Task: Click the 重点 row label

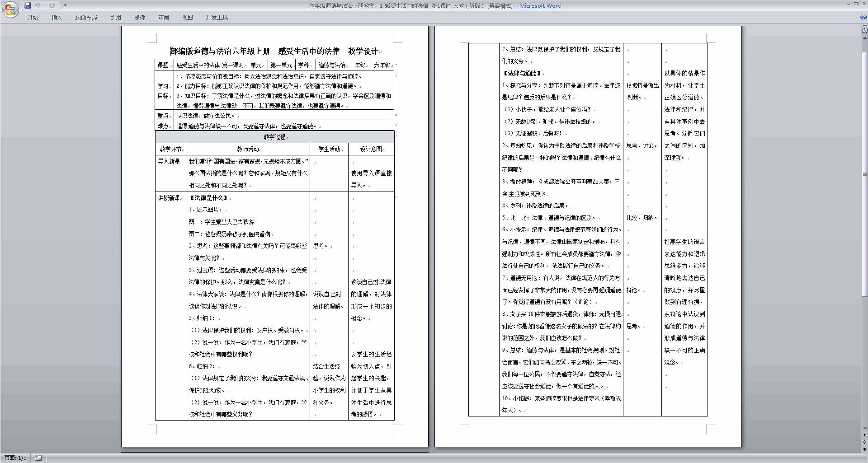Action: pos(163,116)
